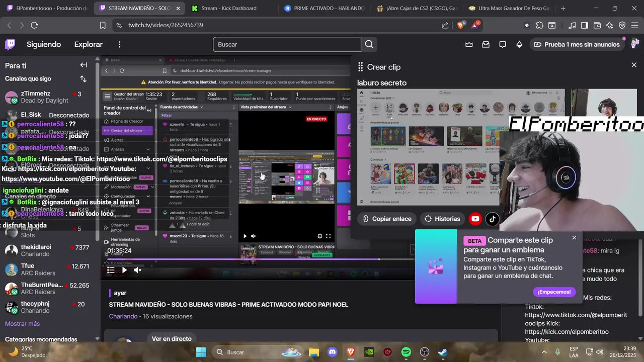Viewport: 644px width, 362px height.
Task: Sort followed channels icon
Action: coord(84,79)
